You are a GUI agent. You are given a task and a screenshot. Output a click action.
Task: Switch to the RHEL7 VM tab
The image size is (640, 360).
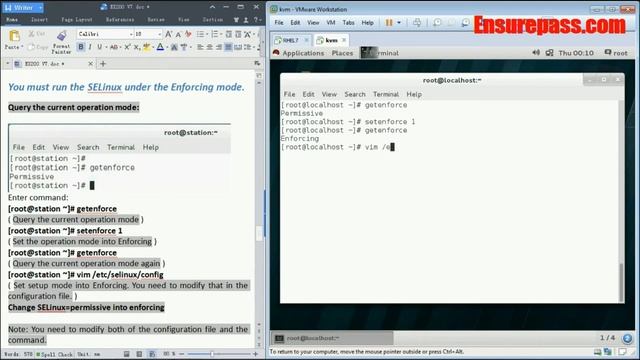[291, 40]
